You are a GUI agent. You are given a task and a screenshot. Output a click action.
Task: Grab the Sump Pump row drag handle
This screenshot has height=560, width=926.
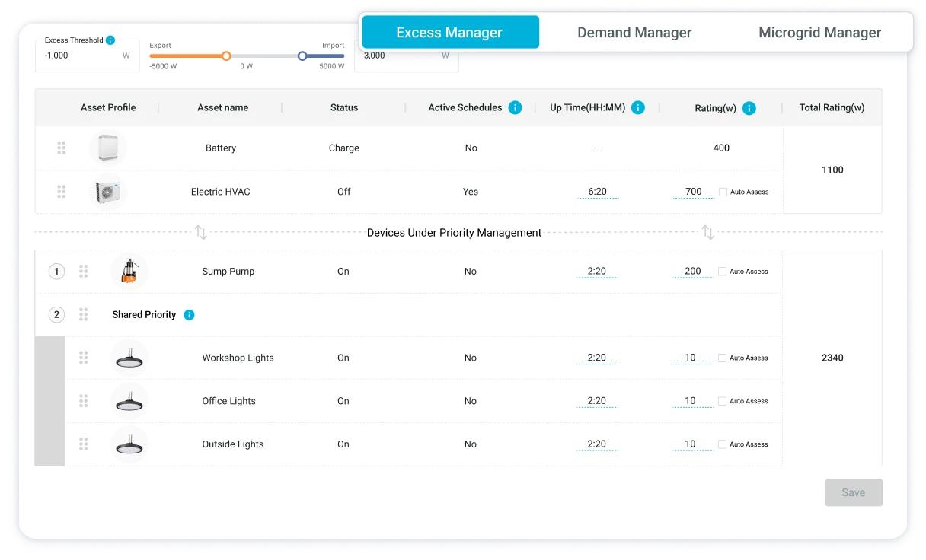click(84, 271)
